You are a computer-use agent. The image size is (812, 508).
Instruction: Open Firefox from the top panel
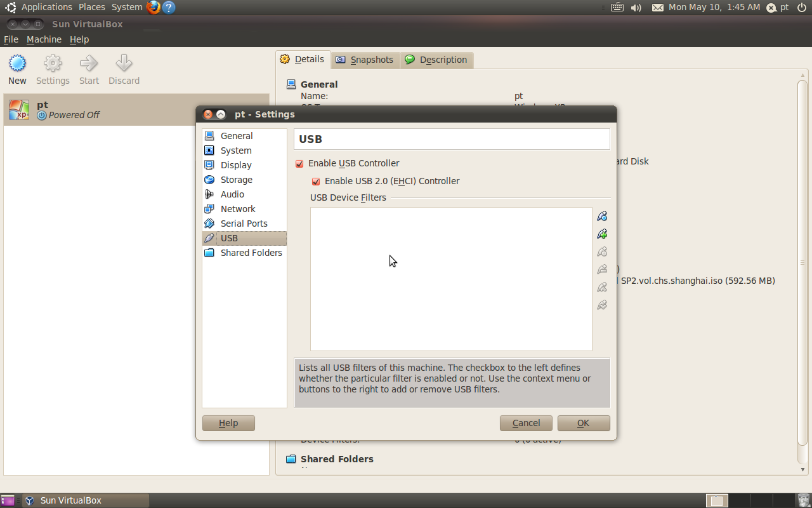point(154,7)
